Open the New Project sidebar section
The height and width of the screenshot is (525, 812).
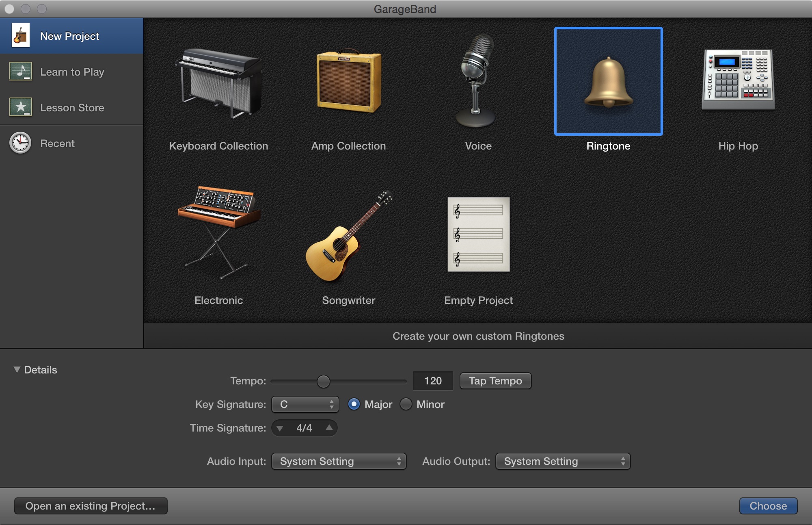click(x=71, y=36)
